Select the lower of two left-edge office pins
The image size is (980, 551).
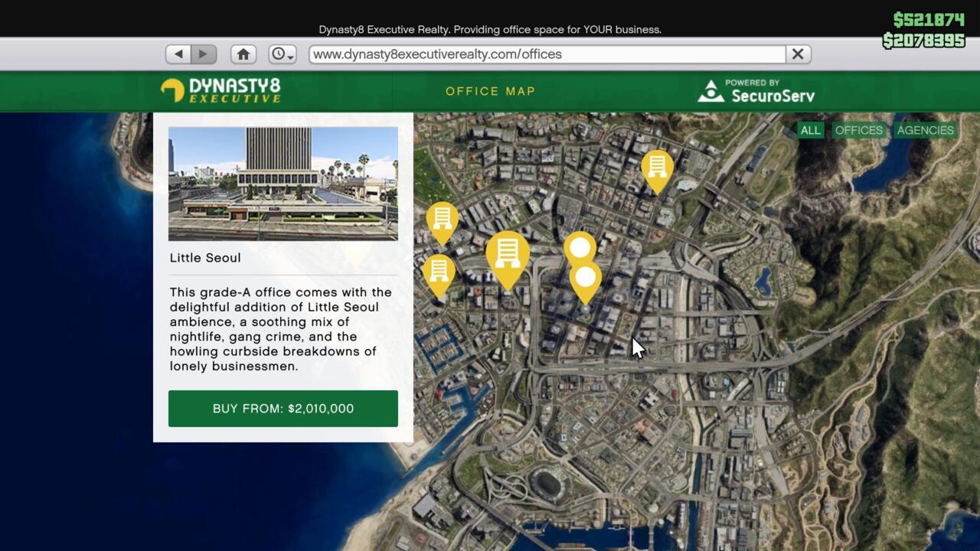pyautogui.click(x=439, y=272)
